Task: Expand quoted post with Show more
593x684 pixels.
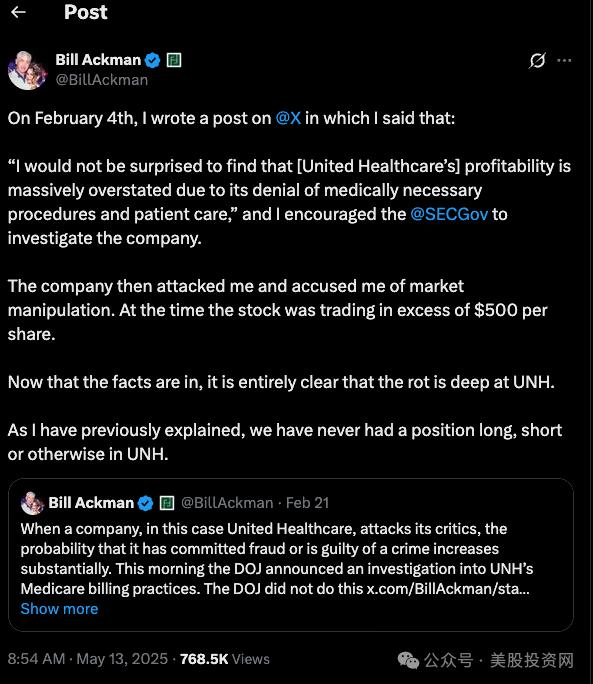Action: pyautogui.click(x=59, y=609)
